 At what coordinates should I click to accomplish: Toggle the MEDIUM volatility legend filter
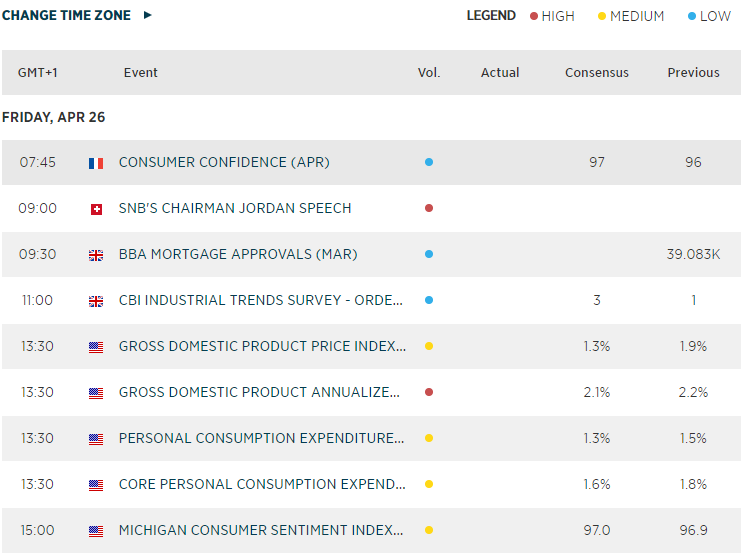click(x=629, y=16)
